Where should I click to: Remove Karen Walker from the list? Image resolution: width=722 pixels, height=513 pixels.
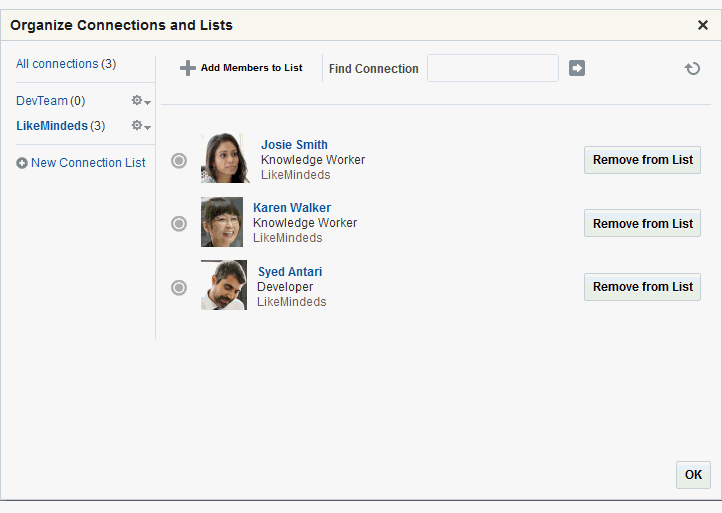pyautogui.click(x=642, y=223)
